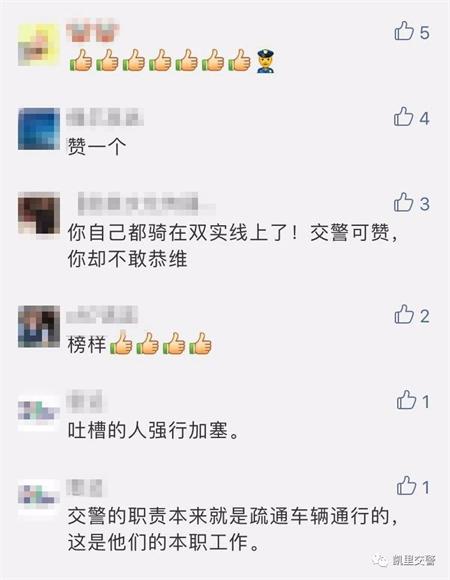
Task: Tap the police officer emoji in first comment
Action: point(266,61)
